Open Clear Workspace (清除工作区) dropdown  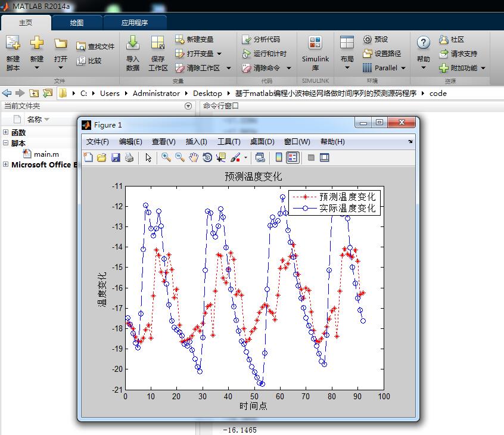(x=229, y=68)
